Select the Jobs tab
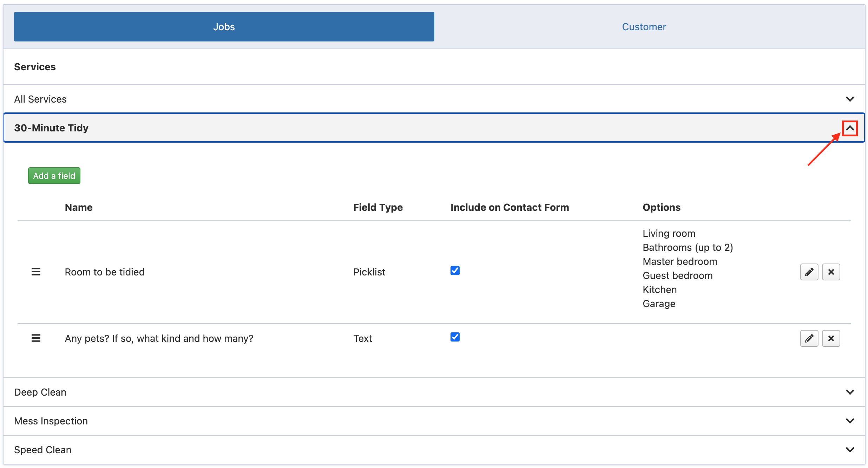Viewport: 868px width, 468px height. [x=224, y=27]
